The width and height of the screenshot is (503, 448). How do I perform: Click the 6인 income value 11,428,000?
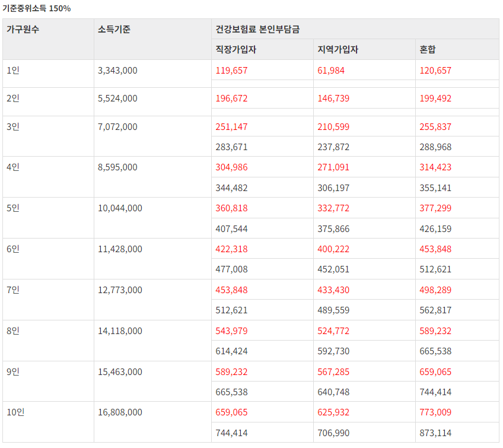tap(119, 249)
